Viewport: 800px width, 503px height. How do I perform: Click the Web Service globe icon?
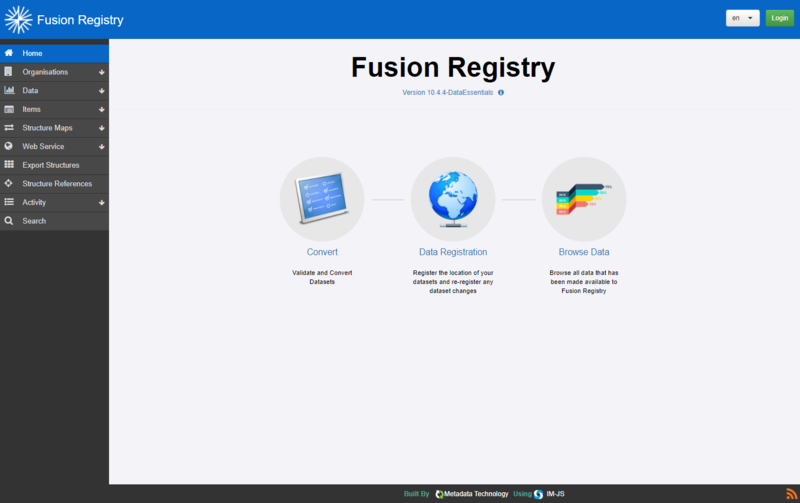(x=9, y=146)
